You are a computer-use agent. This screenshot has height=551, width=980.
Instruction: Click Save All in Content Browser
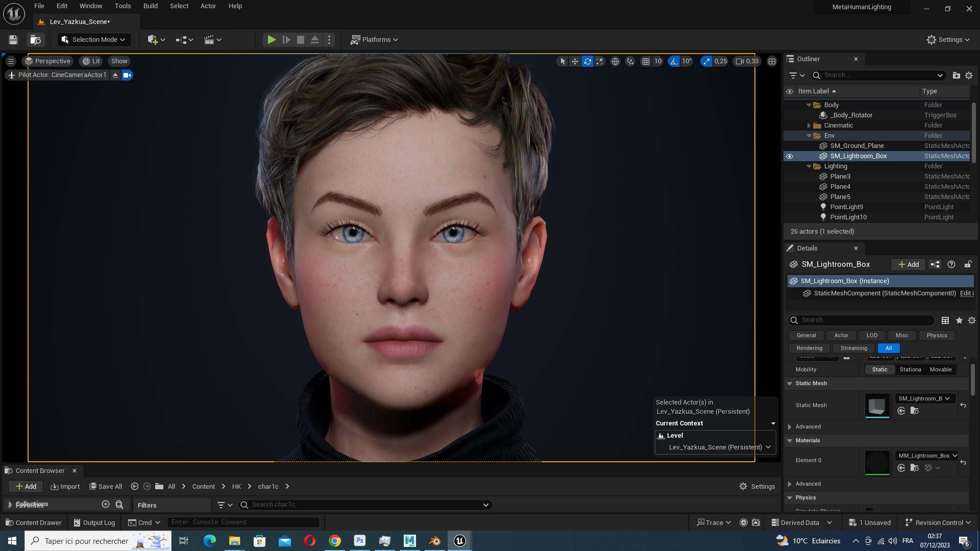106,486
